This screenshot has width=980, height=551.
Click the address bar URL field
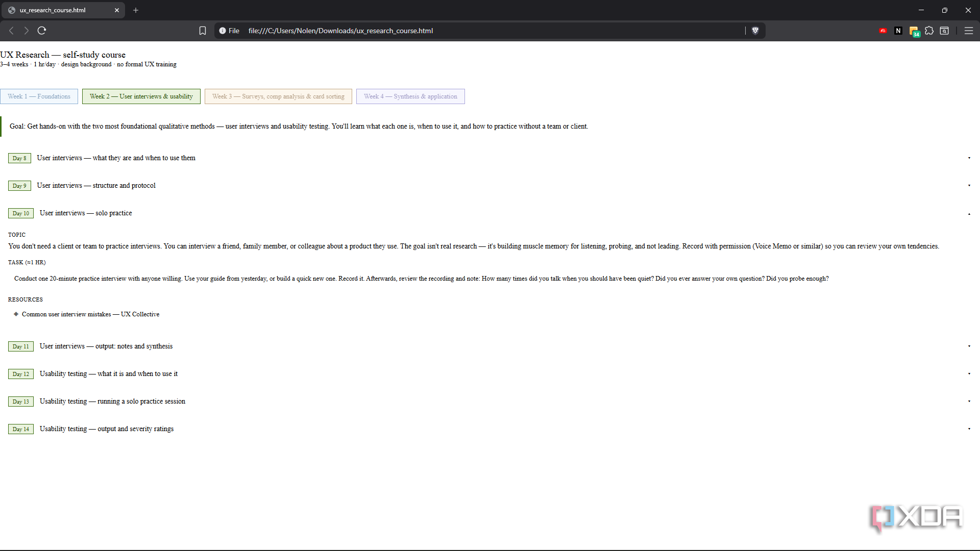[x=490, y=31]
